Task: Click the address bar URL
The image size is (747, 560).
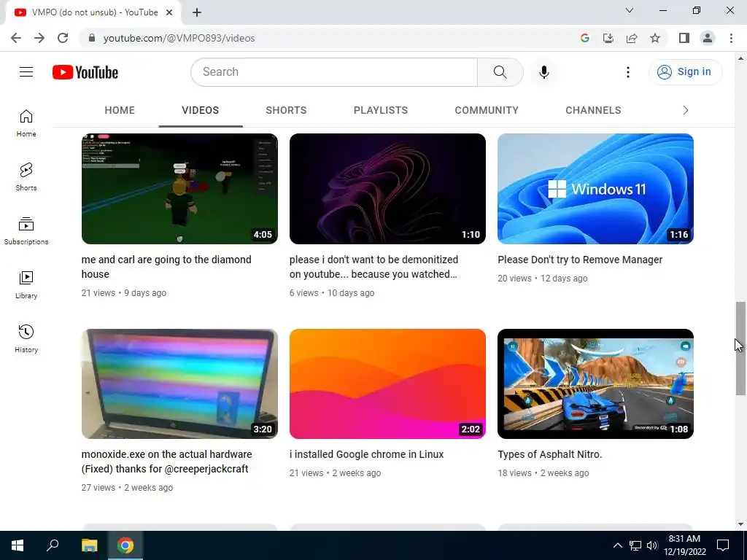Action: pos(179,38)
